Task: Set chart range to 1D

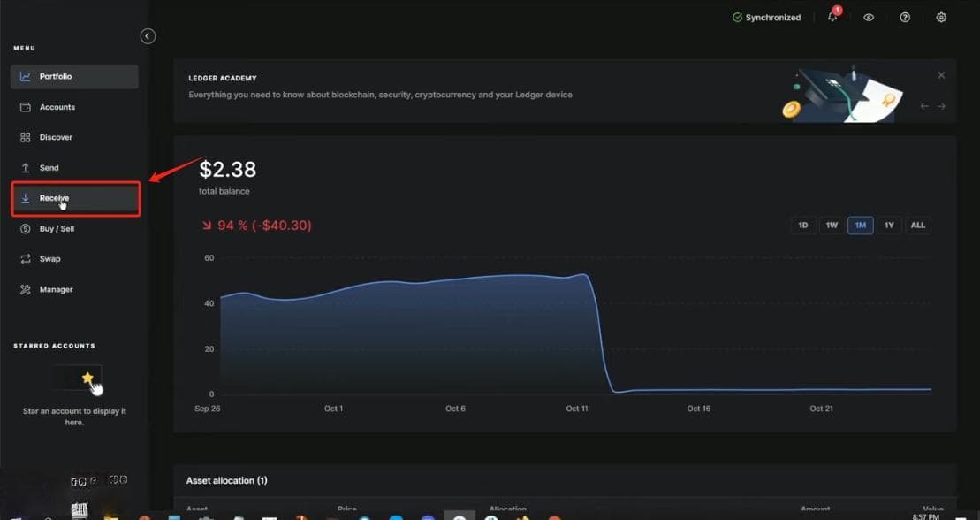Action: coord(804,226)
